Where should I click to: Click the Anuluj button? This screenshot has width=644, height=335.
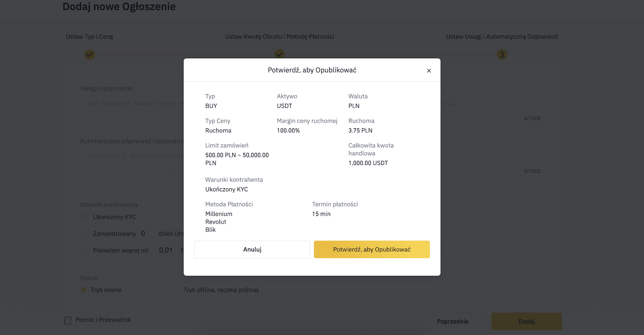coord(252,249)
